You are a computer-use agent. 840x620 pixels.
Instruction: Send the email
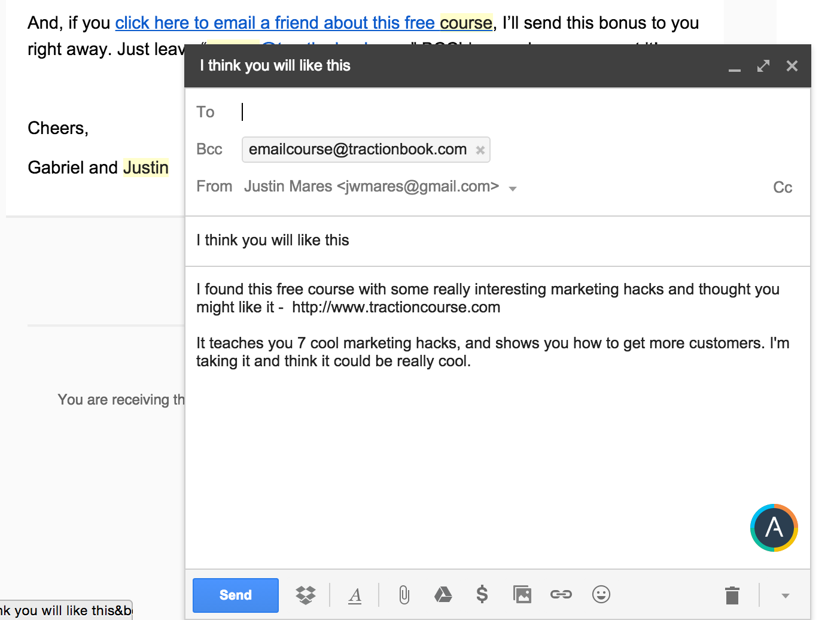coord(235,595)
